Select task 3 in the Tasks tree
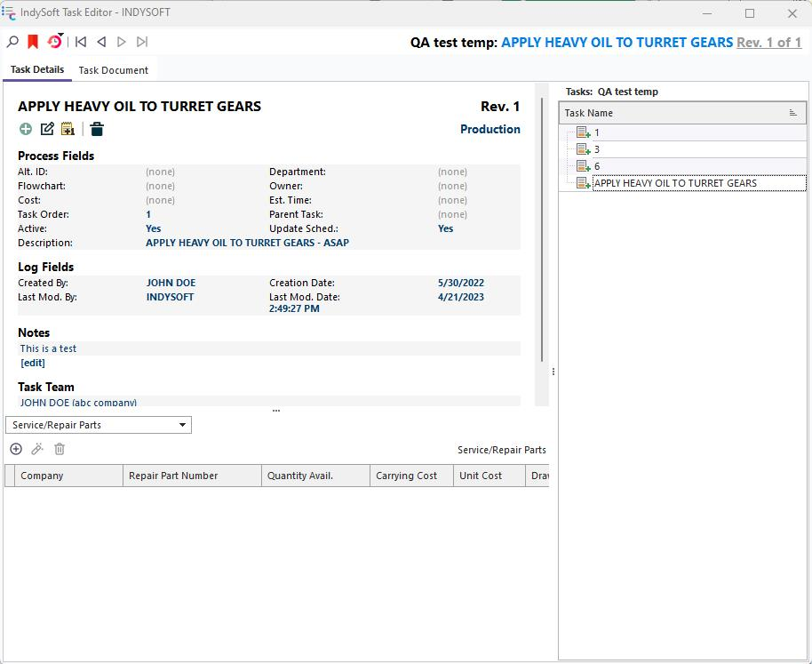The image size is (812, 664). (x=596, y=149)
